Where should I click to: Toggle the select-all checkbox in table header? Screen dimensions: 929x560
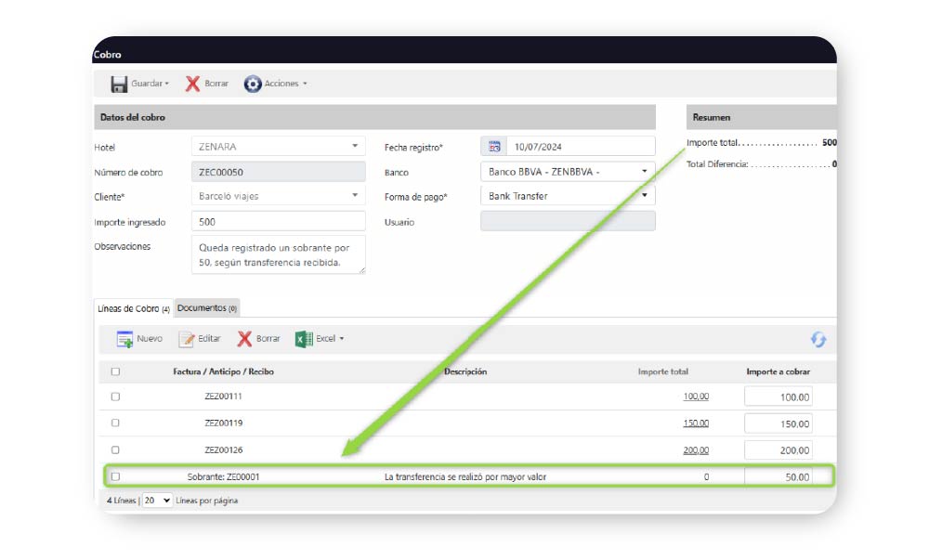[115, 371]
